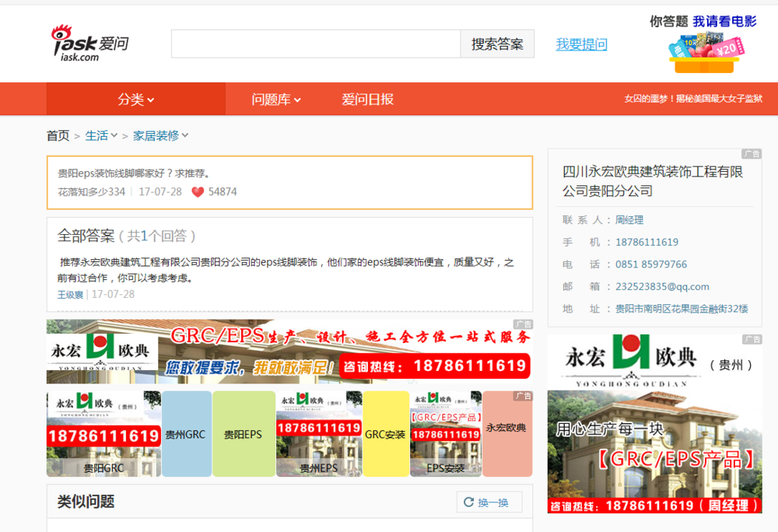Open the GRC/EPS 一站式服务 banner ad
Image resolution: width=778 pixels, height=532 pixels.
click(x=289, y=352)
